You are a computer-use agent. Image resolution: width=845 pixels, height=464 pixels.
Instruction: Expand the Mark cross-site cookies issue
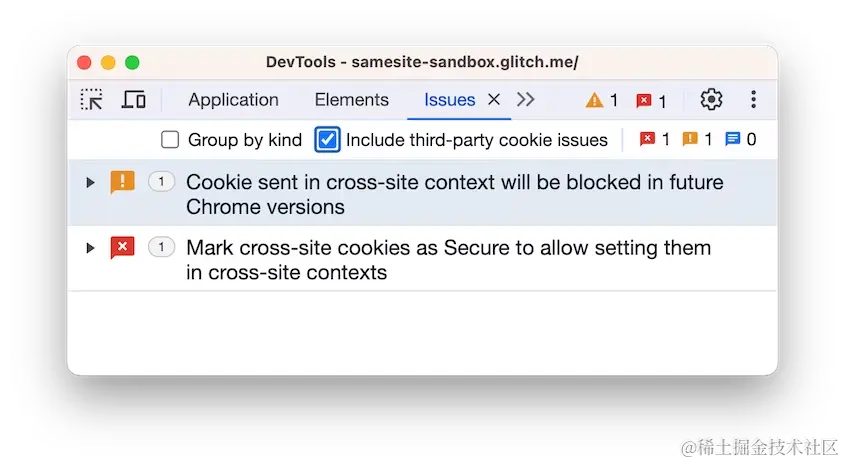pos(91,248)
